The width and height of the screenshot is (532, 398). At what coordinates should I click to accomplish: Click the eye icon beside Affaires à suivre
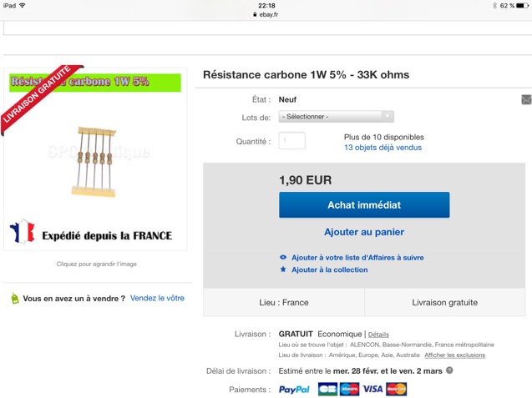pyautogui.click(x=283, y=257)
